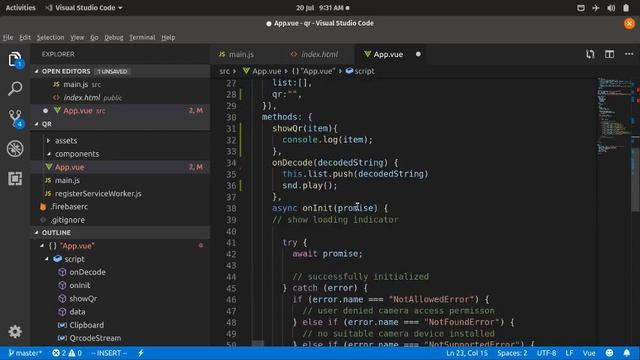Click Ln 23, Col 15 cursor position
The width and height of the screenshot is (640, 360).
point(467,353)
